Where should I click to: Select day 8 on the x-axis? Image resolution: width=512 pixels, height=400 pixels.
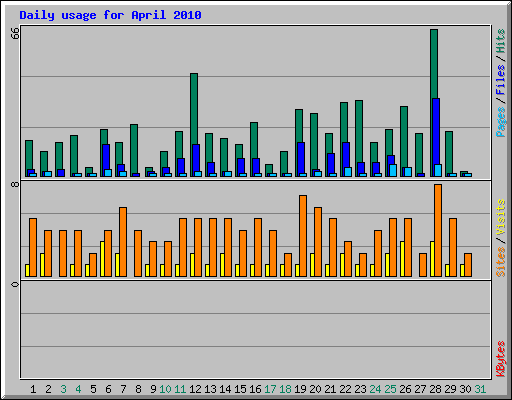(x=138, y=389)
